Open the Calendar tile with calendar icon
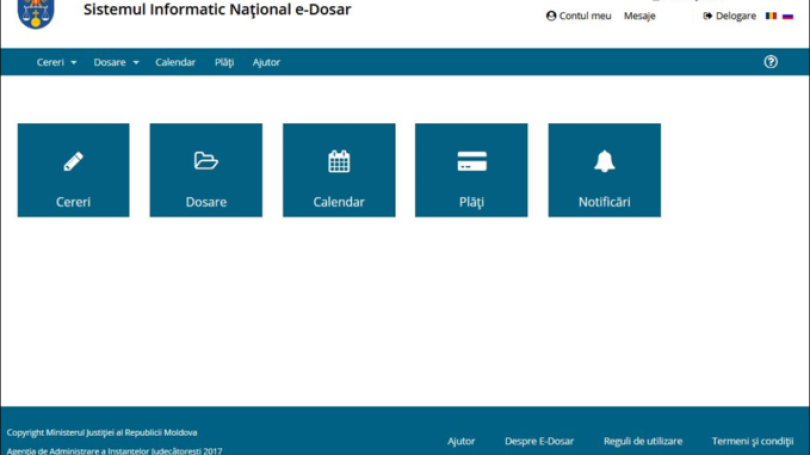Viewport: 810px width, 455px height. (x=339, y=170)
